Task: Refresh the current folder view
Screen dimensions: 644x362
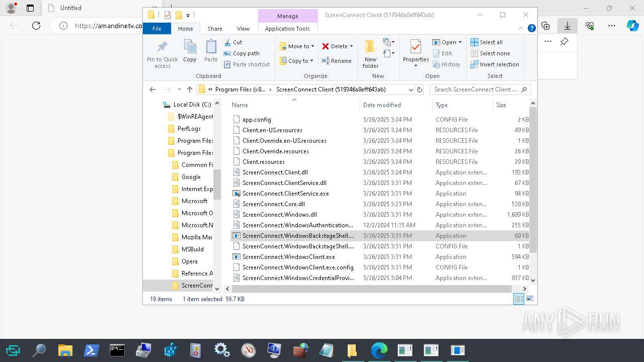Action: pyautogui.click(x=420, y=89)
